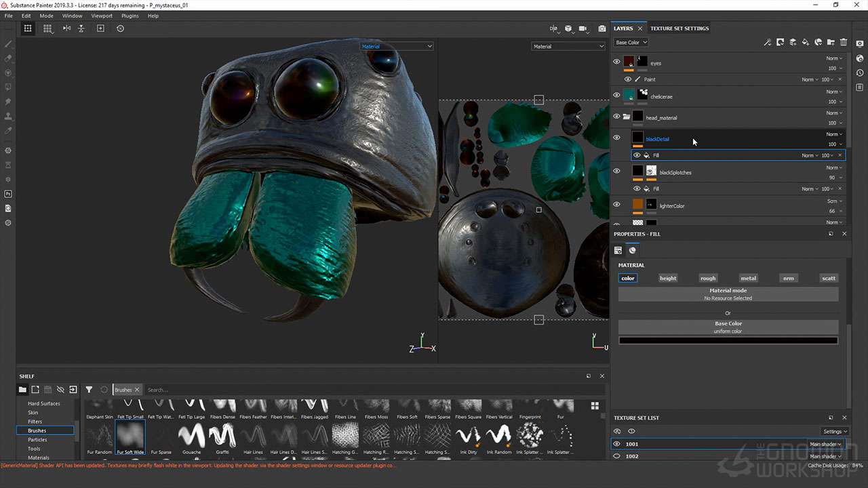This screenshot has height=488, width=868.
Task: Hide the eyes layer
Action: [x=616, y=62]
